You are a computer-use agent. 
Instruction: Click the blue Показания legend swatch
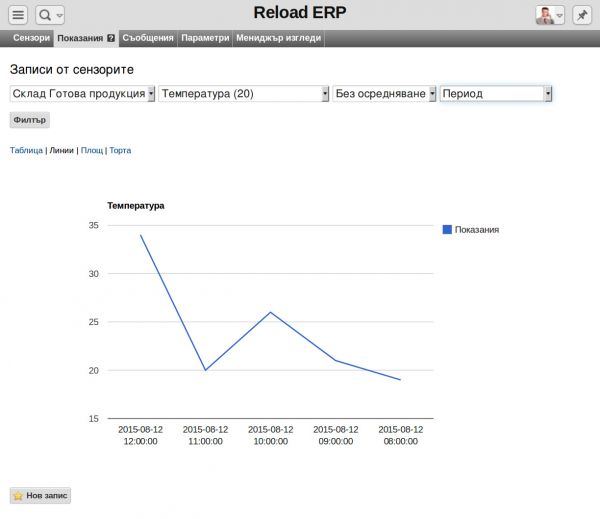click(447, 229)
